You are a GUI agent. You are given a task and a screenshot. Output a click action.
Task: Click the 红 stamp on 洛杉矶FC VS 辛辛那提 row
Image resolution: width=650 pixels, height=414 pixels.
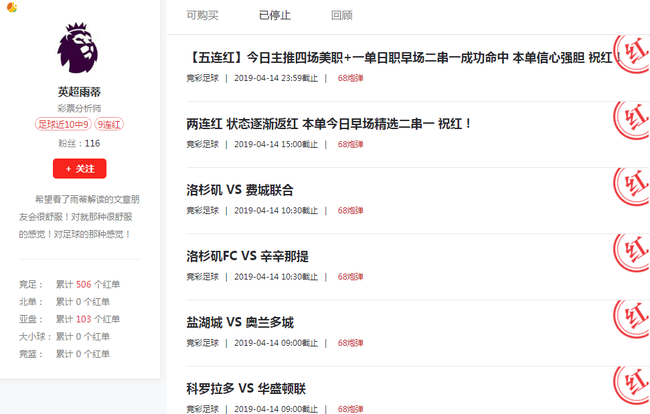pyautogui.click(x=631, y=253)
